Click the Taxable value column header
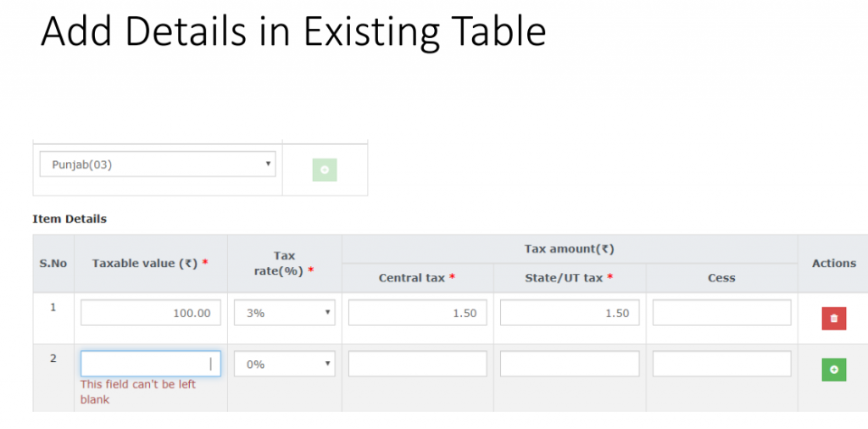 coord(150,264)
